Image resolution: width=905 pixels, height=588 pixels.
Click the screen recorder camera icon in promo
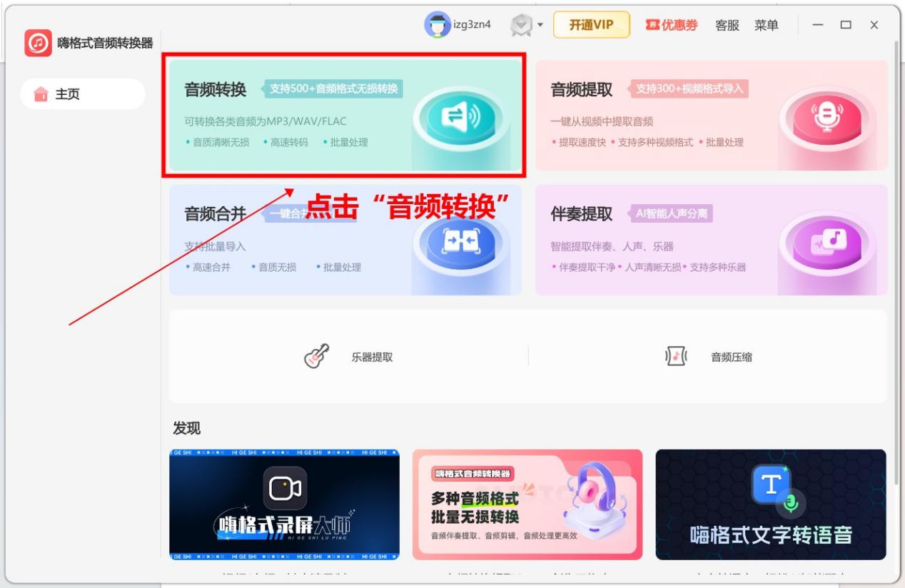pyautogui.click(x=285, y=488)
